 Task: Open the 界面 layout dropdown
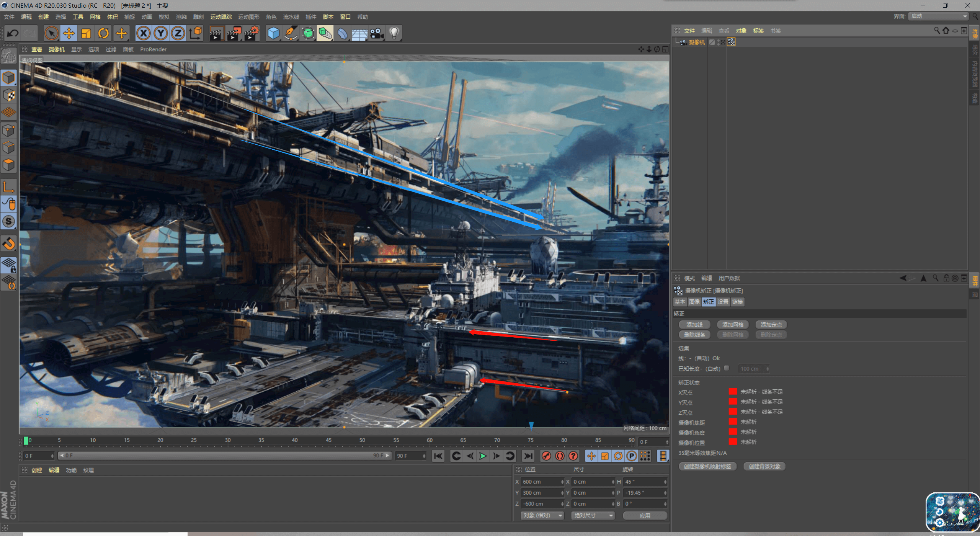pos(938,16)
